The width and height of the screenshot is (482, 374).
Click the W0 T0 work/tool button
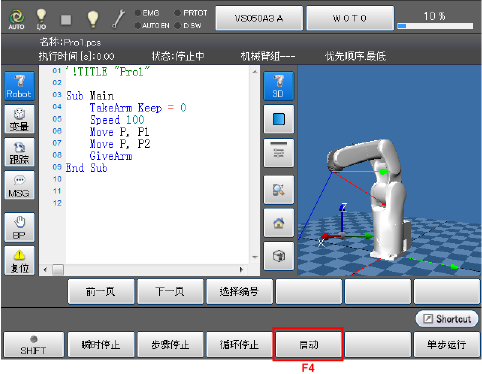(x=350, y=18)
